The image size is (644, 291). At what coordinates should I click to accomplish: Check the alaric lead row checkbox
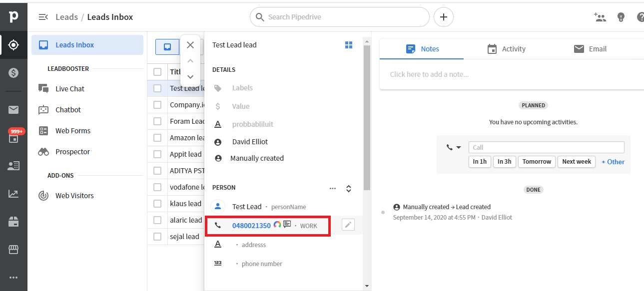157,220
